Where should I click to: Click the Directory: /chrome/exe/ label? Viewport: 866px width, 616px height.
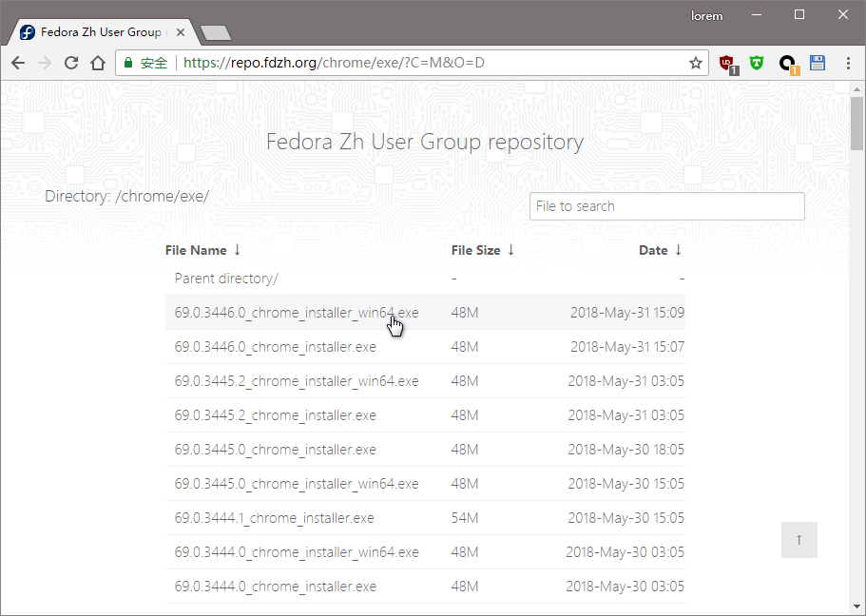(127, 196)
